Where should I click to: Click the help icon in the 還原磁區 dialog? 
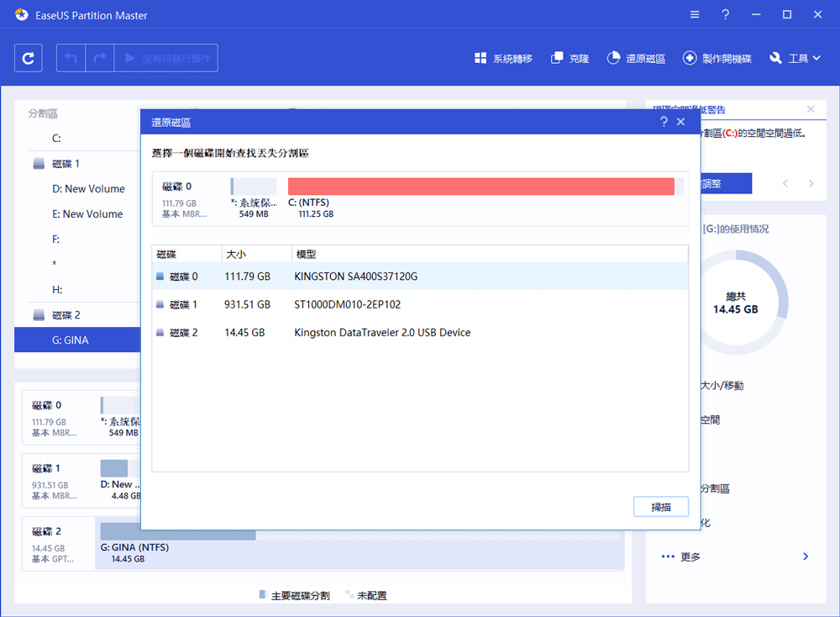click(x=664, y=122)
